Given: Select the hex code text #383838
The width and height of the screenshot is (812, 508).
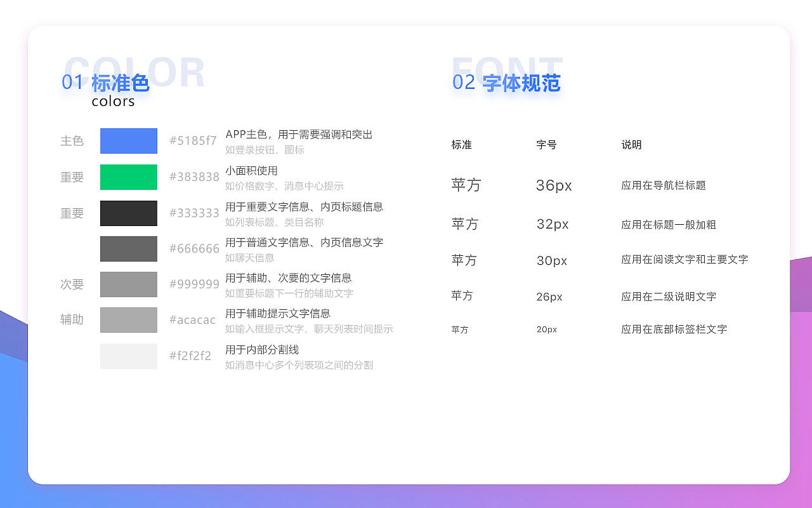Looking at the screenshot, I should (x=194, y=177).
